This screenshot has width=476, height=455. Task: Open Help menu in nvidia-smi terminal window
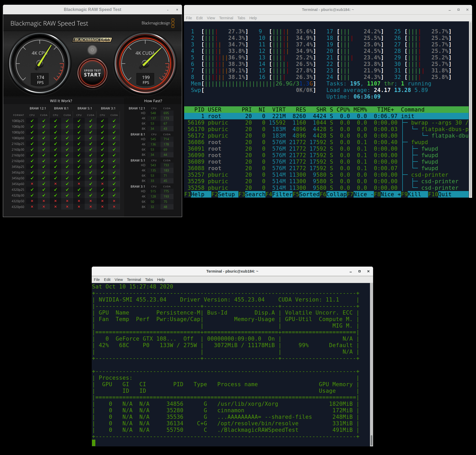coord(161,280)
